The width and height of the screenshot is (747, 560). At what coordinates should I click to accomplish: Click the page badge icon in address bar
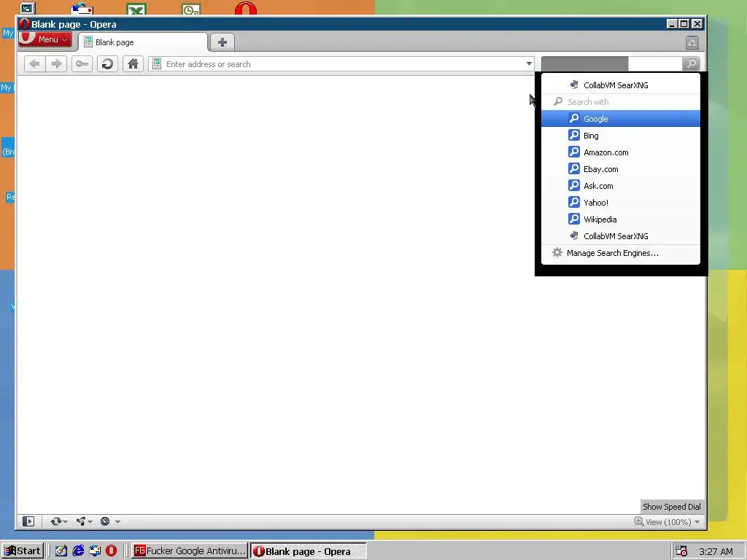click(157, 64)
